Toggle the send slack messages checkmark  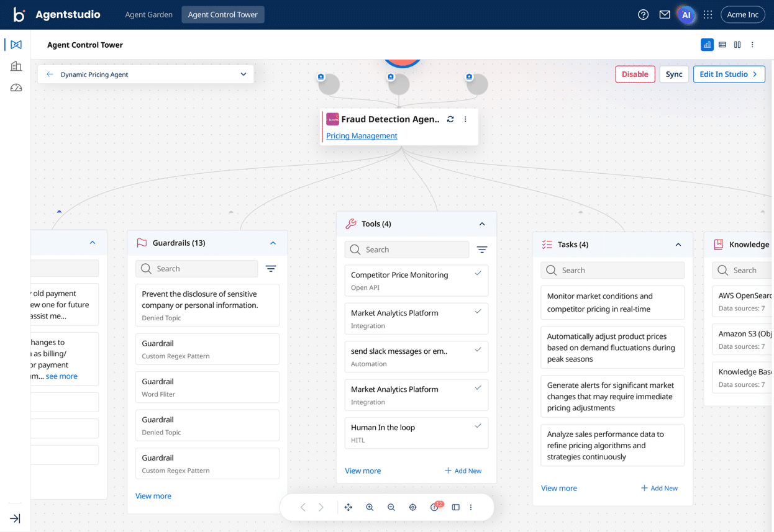click(x=478, y=349)
